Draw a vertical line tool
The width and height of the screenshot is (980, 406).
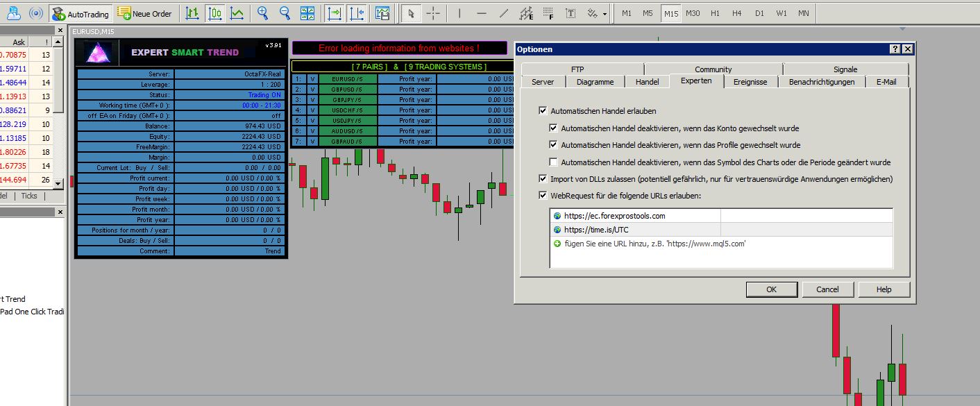coord(459,13)
